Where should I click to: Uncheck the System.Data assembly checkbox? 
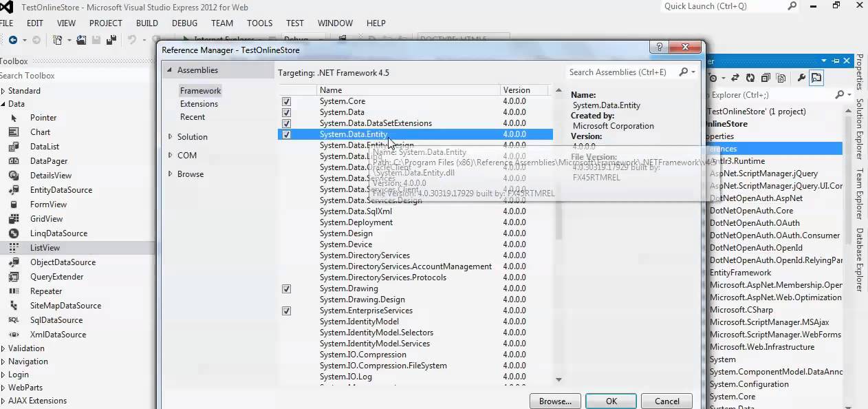click(x=286, y=112)
